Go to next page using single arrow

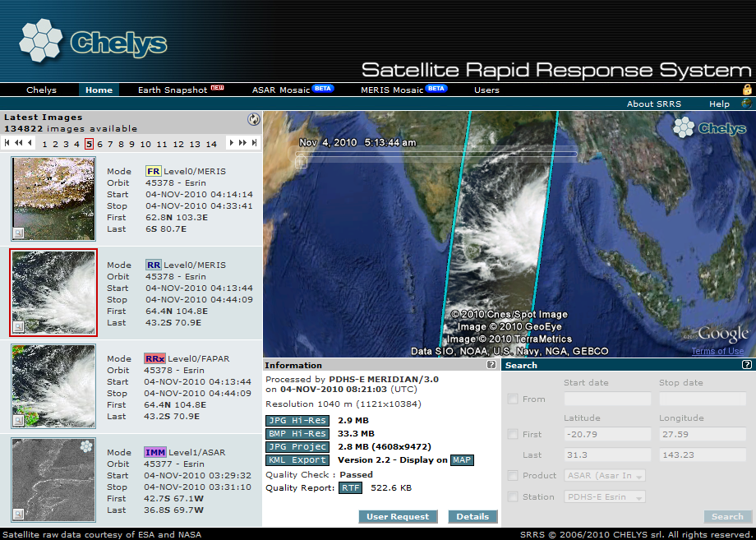pyautogui.click(x=232, y=143)
